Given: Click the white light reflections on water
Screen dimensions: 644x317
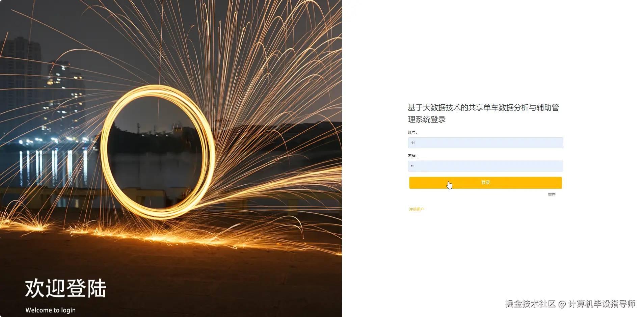Looking at the screenshot, I should [x=54, y=167].
